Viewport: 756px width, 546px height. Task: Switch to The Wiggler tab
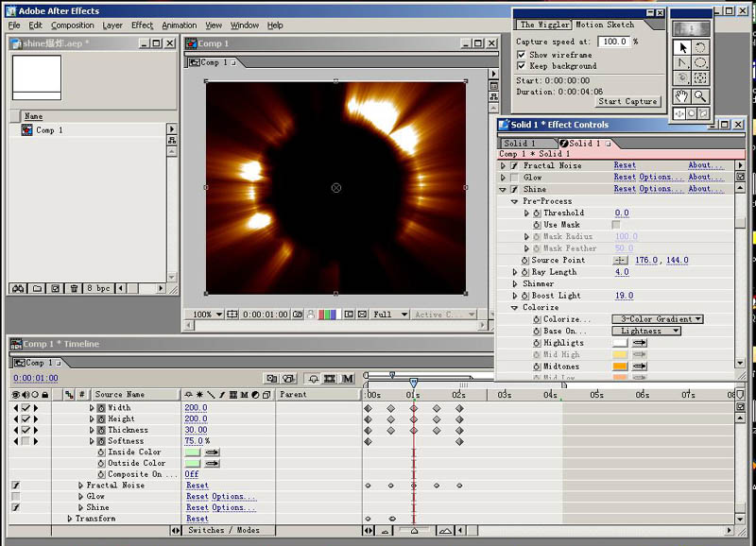(545, 25)
